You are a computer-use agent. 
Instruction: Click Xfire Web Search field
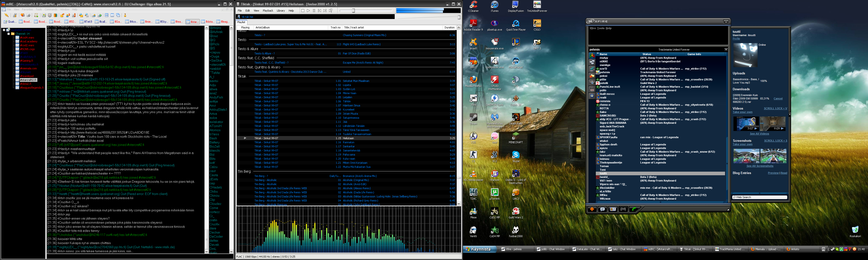[759, 197]
